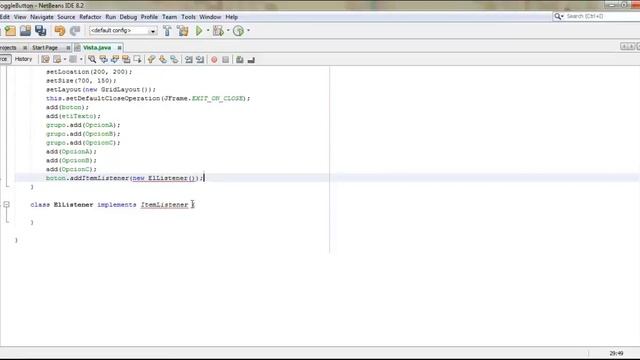Open the Tools menu
The image size is (640, 360).
188,17
